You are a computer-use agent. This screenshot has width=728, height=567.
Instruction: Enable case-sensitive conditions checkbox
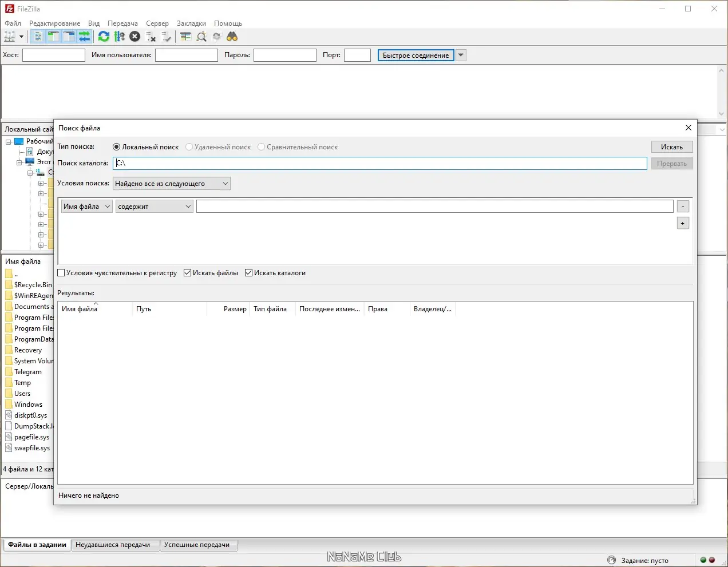pos(61,273)
